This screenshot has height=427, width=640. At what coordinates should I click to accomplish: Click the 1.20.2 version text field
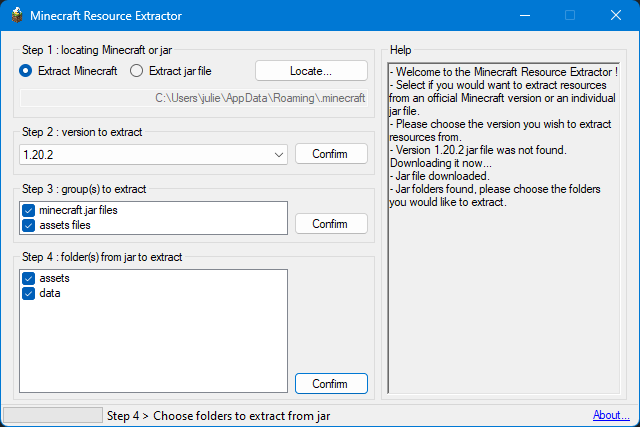click(x=140, y=154)
